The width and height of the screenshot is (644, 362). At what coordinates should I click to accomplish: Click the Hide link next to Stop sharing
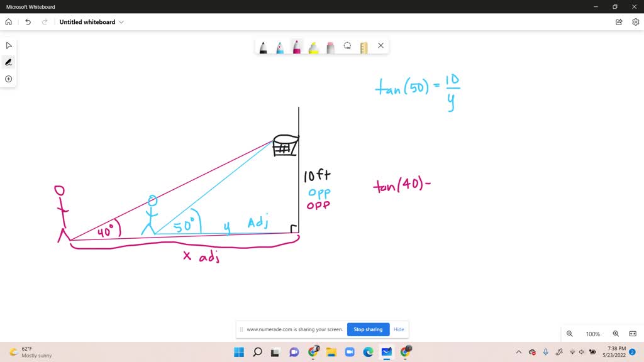point(399,329)
